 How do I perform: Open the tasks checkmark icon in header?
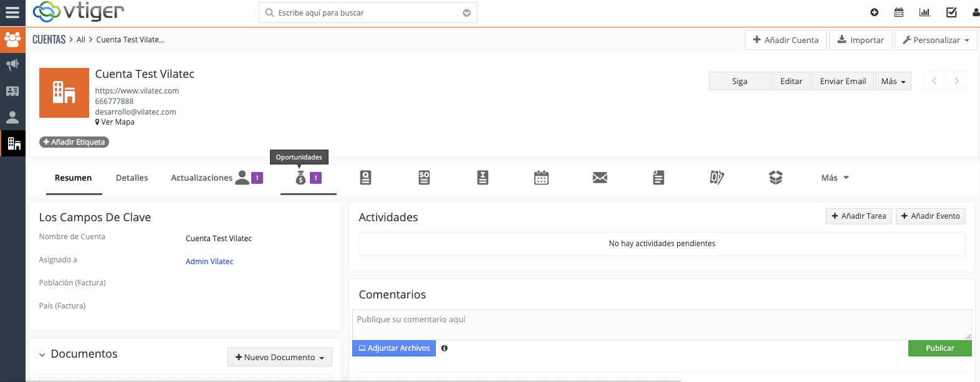coord(951,12)
